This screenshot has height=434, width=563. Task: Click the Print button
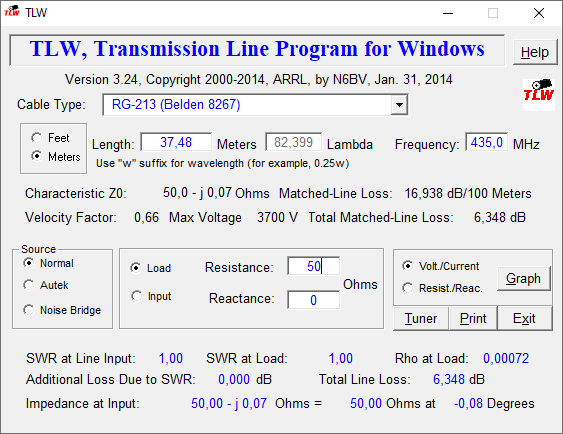click(473, 318)
